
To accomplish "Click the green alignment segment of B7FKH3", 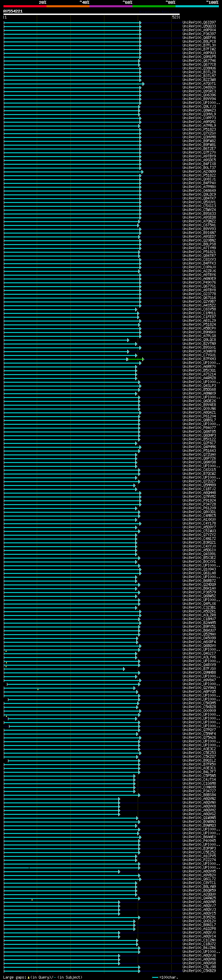I will (136, 359).
